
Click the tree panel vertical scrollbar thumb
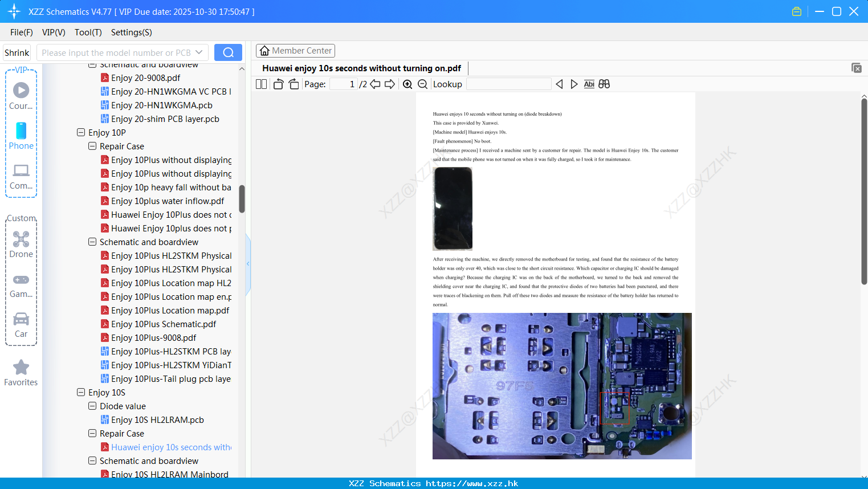pyautogui.click(x=242, y=199)
